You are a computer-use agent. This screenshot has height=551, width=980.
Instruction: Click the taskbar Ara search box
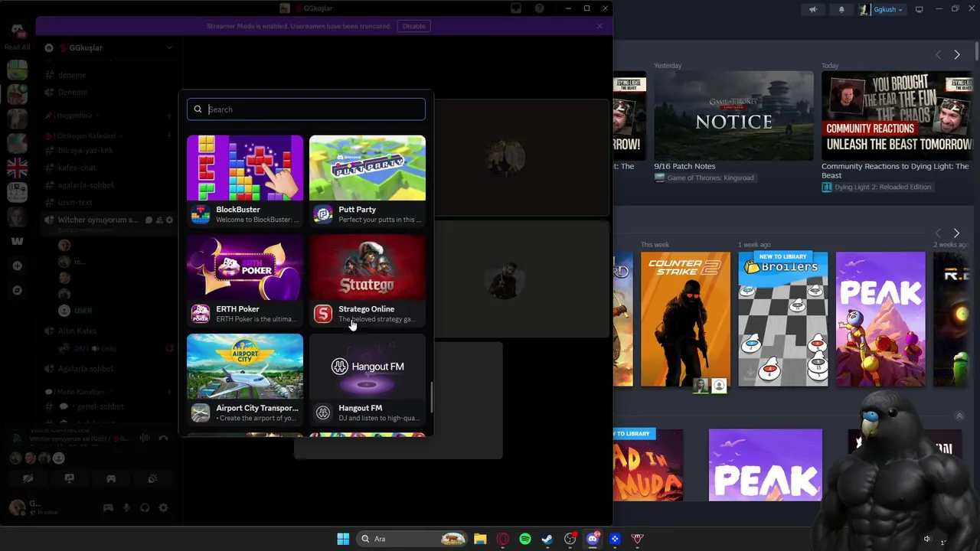(411, 539)
